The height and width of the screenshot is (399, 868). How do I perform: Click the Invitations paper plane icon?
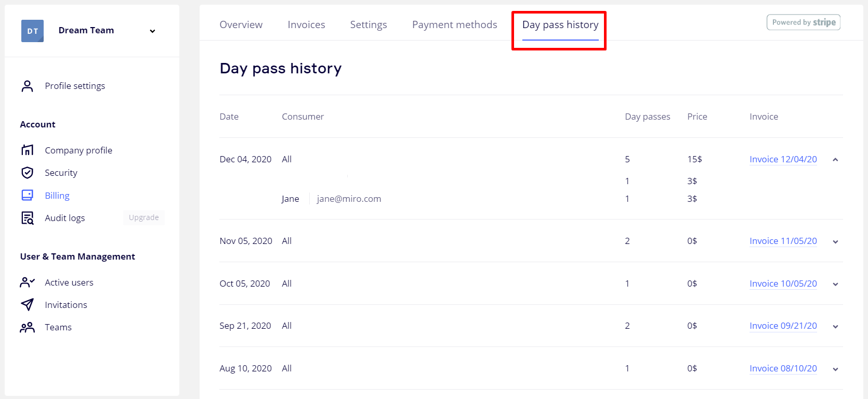pyautogui.click(x=27, y=305)
